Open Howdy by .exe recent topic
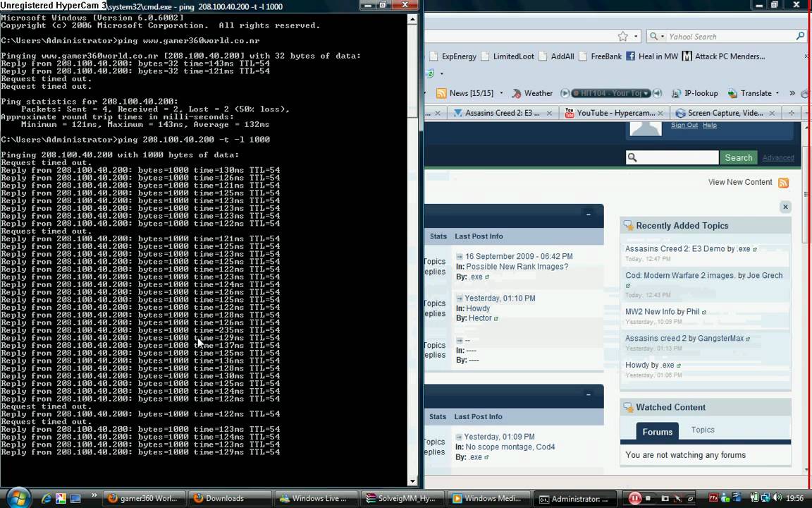The height and width of the screenshot is (508, 812). point(637,365)
